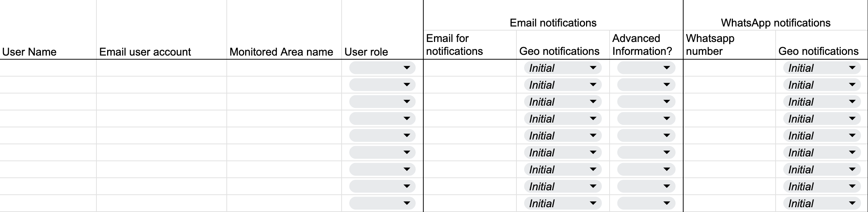Select Monitored Area name cell in third row
Screen dimensions: 868x212
(284, 102)
